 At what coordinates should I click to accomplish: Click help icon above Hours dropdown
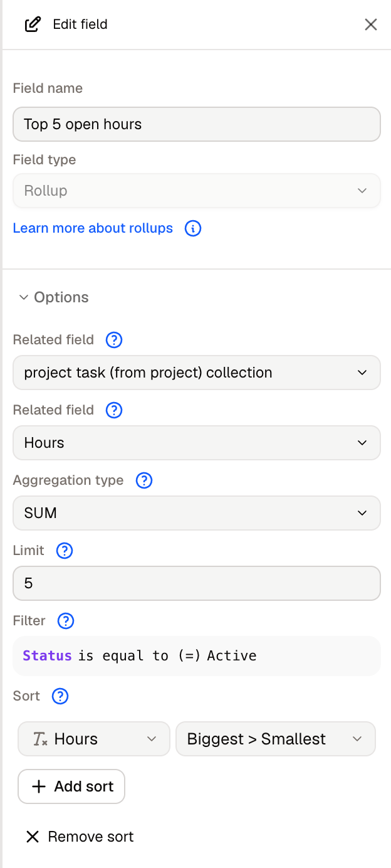pyautogui.click(x=114, y=410)
